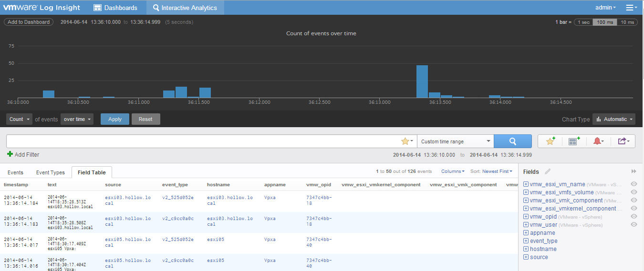Open the Dashboards tab
This screenshot has width=644, height=271.
point(115,8)
